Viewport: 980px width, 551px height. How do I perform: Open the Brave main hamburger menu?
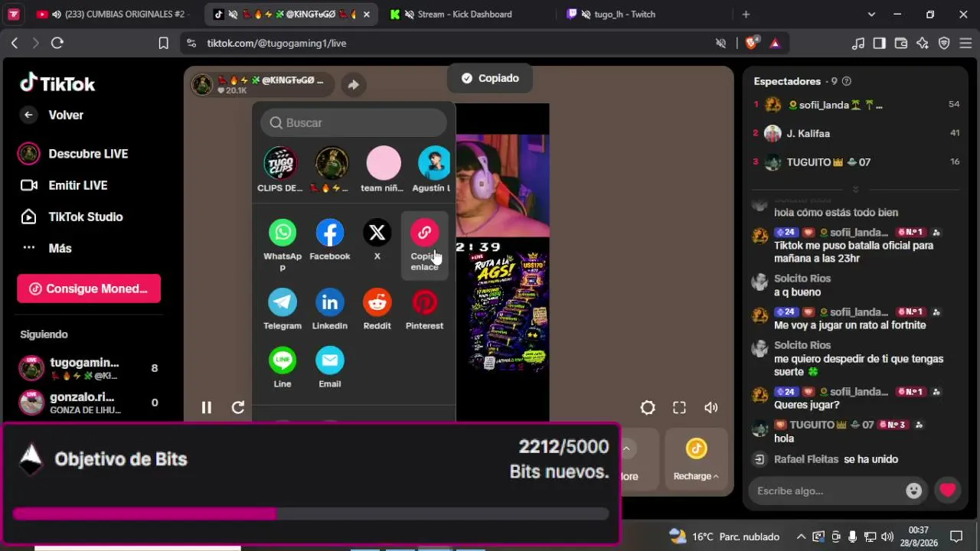pyautogui.click(x=965, y=43)
